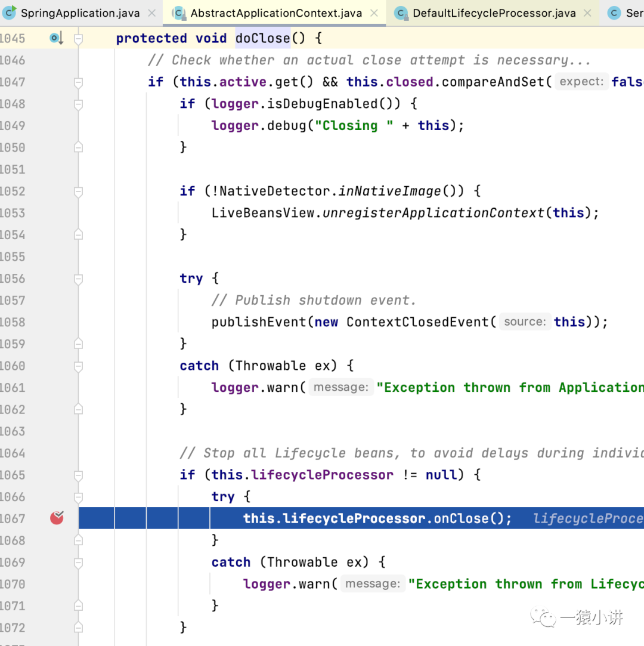This screenshot has height=646, width=644.
Task: Collapse inner try block at line 1066
Action: (78, 497)
